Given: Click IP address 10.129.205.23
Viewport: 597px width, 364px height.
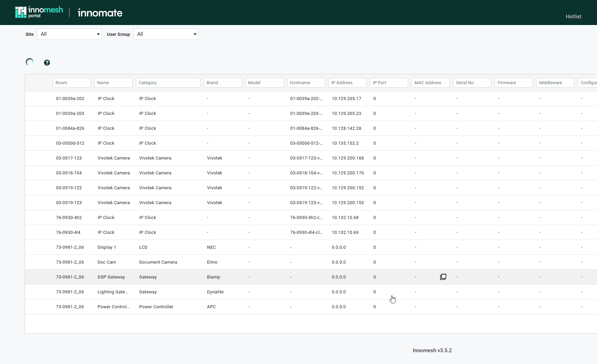Looking at the screenshot, I should pos(347,114).
